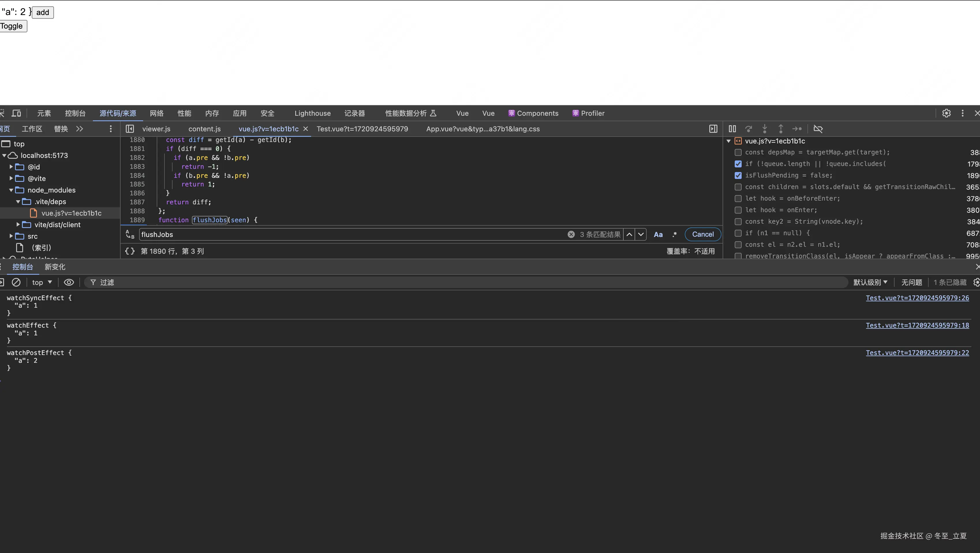
Task: Go to previous search match
Action: (x=630, y=234)
